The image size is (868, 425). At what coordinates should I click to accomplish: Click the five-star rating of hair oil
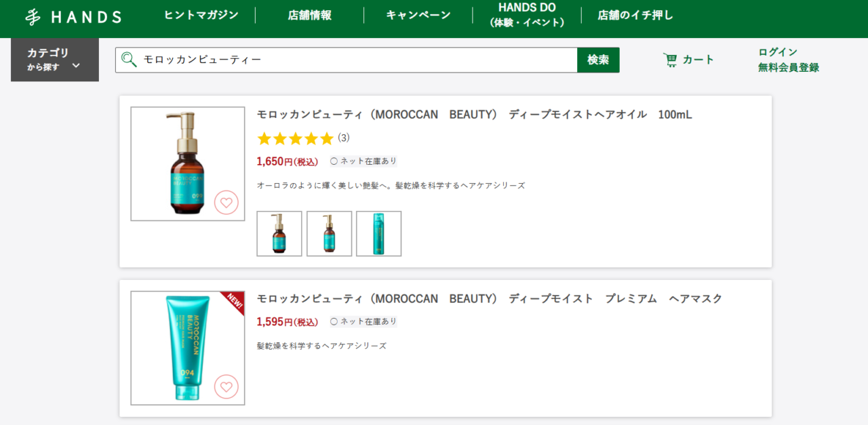(x=296, y=138)
